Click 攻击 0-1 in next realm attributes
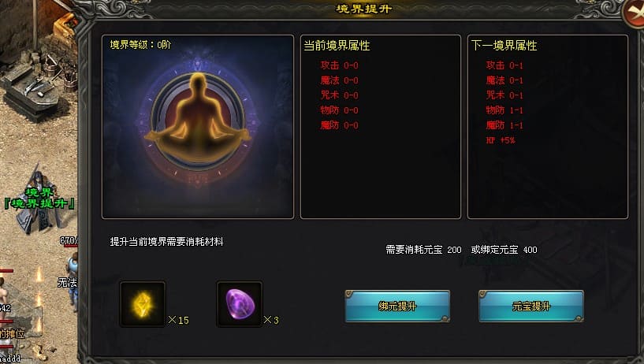The width and height of the screenshot is (644, 364). [x=504, y=65]
